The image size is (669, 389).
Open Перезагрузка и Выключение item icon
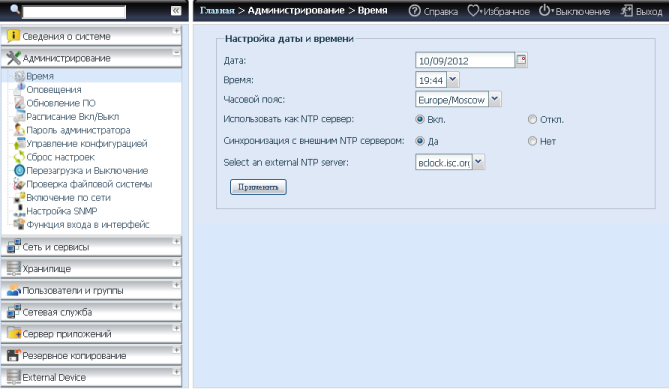[x=20, y=171]
